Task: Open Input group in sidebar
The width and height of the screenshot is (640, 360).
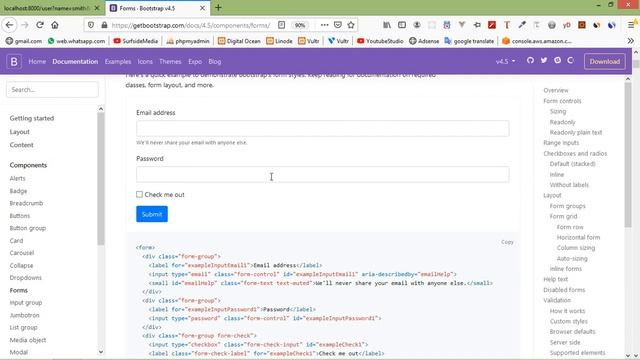Action: pos(26,302)
